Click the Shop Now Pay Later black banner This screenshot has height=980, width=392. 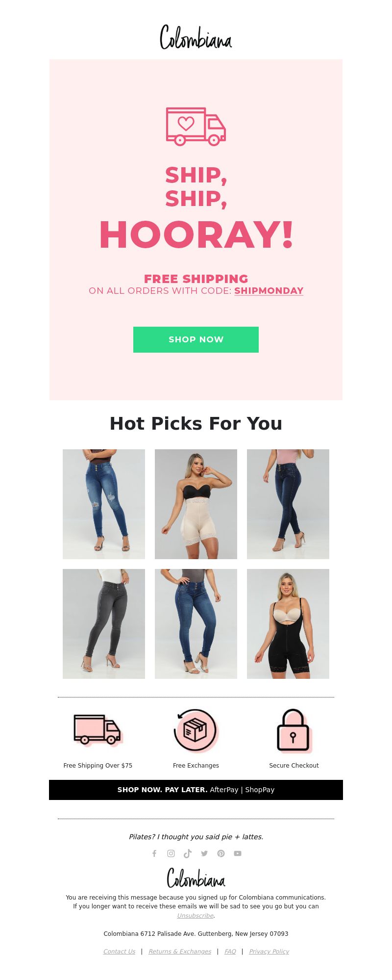click(196, 790)
